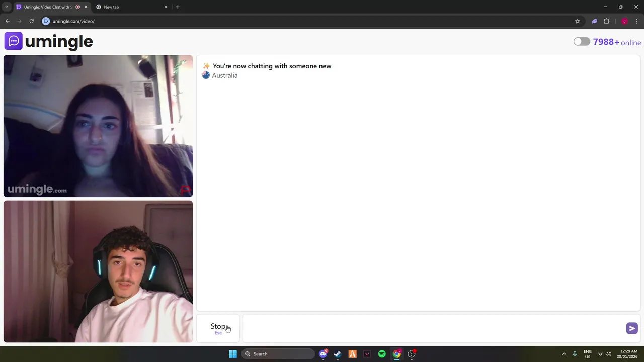Open the Extensions puzzle menu

pos(606,21)
